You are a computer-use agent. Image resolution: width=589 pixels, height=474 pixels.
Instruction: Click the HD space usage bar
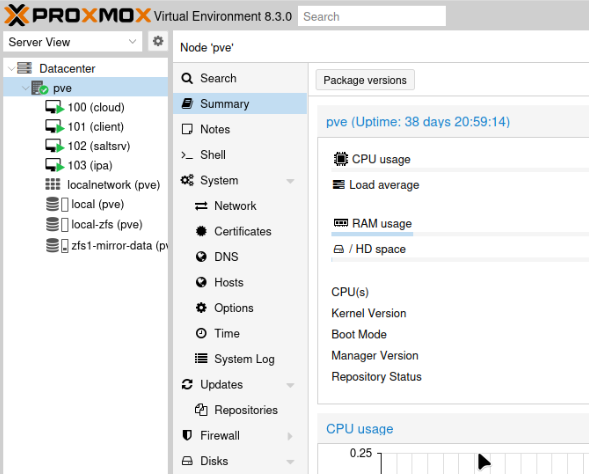point(460,260)
